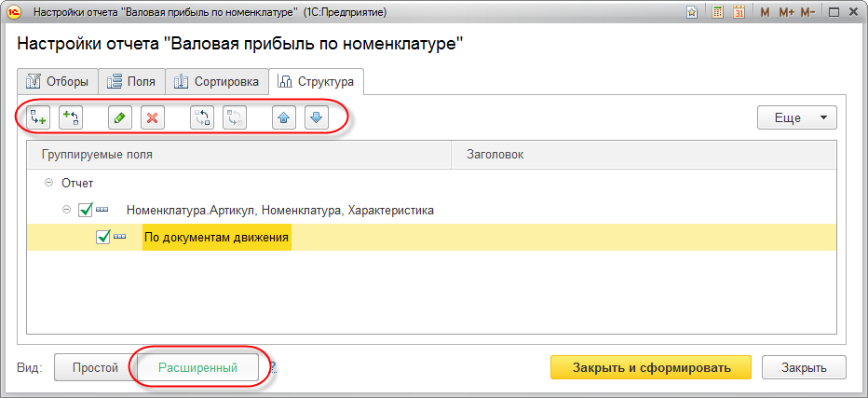Click the favorites star icon in the title bar

coord(691,12)
